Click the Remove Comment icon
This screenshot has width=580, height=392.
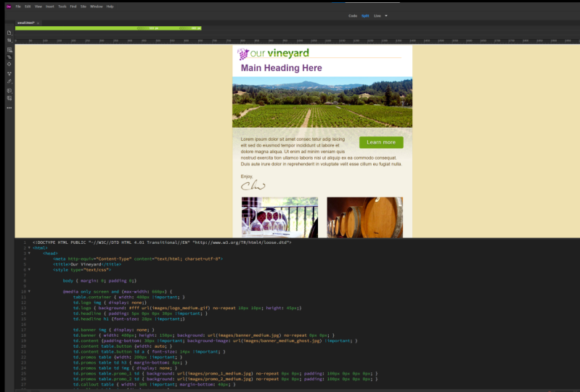click(9, 98)
